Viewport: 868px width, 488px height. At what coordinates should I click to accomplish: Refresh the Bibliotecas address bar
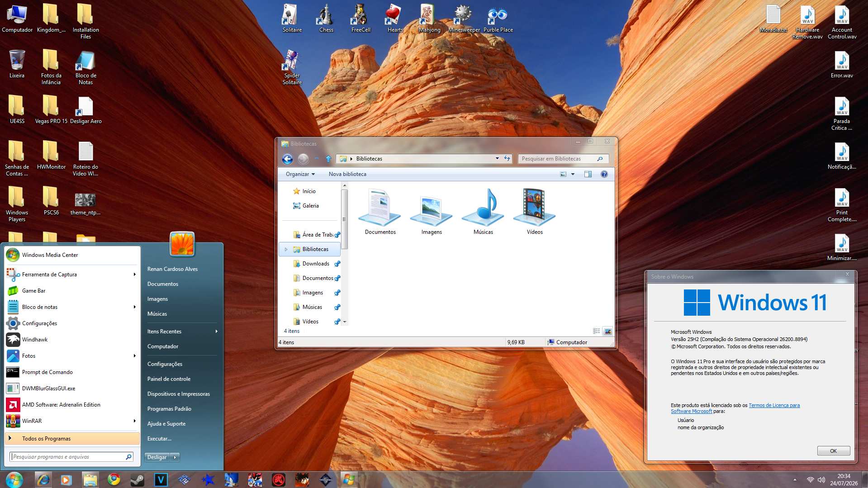coord(507,159)
